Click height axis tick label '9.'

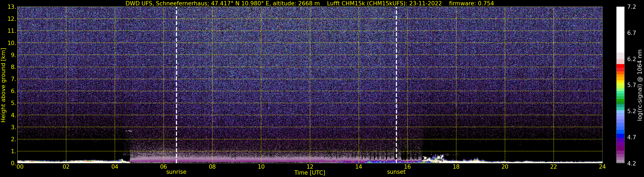(13, 55)
